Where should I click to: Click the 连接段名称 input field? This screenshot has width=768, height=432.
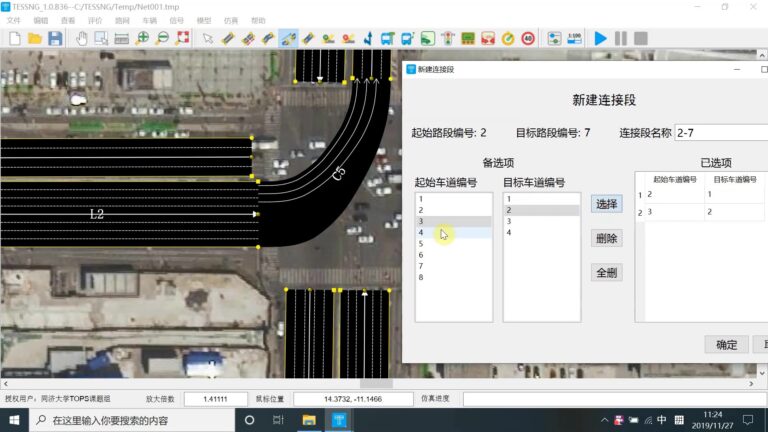[x=721, y=133]
